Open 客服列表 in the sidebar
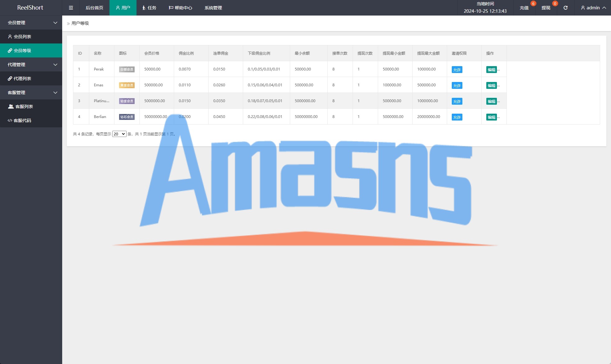The width and height of the screenshot is (611, 364). coord(31,107)
